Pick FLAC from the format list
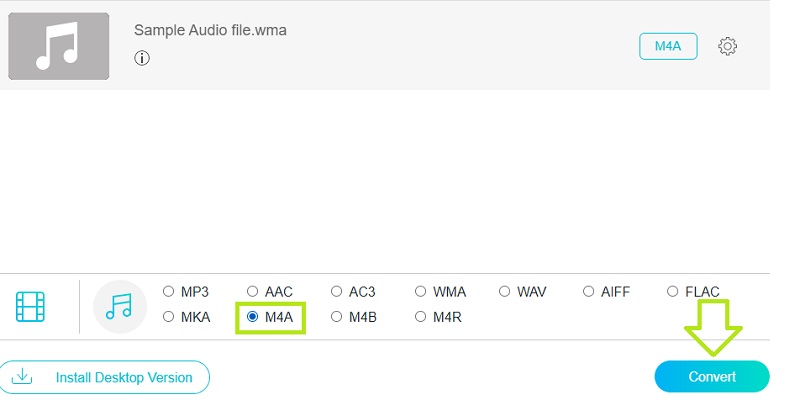 (x=672, y=292)
